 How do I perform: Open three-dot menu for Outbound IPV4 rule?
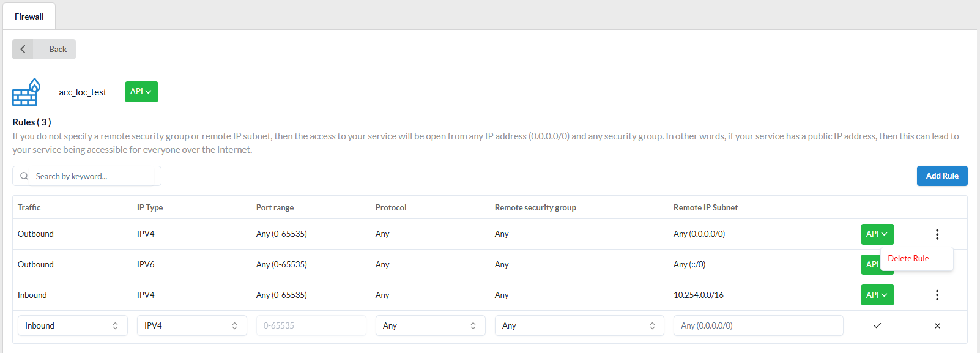(x=937, y=234)
